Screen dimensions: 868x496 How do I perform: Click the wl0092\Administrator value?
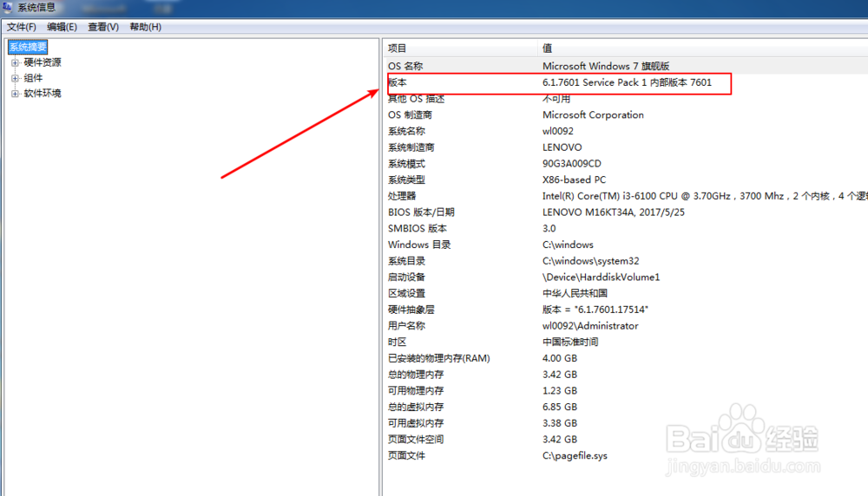tap(590, 326)
